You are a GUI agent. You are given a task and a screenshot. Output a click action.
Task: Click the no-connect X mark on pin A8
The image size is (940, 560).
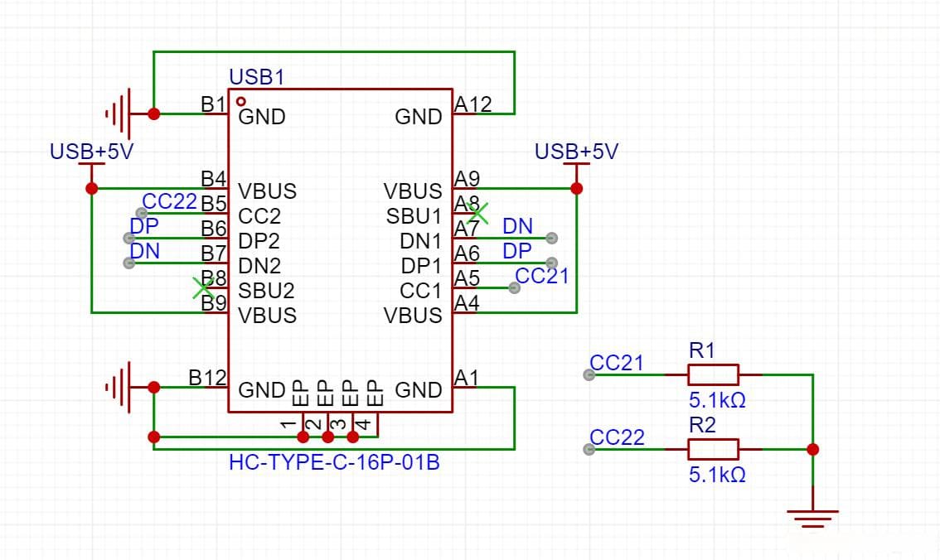point(477,213)
